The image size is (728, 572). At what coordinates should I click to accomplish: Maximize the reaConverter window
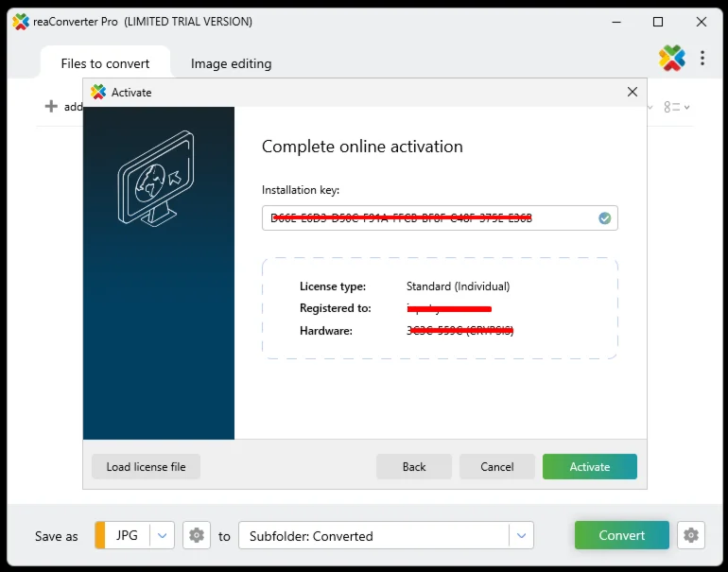point(658,22)
